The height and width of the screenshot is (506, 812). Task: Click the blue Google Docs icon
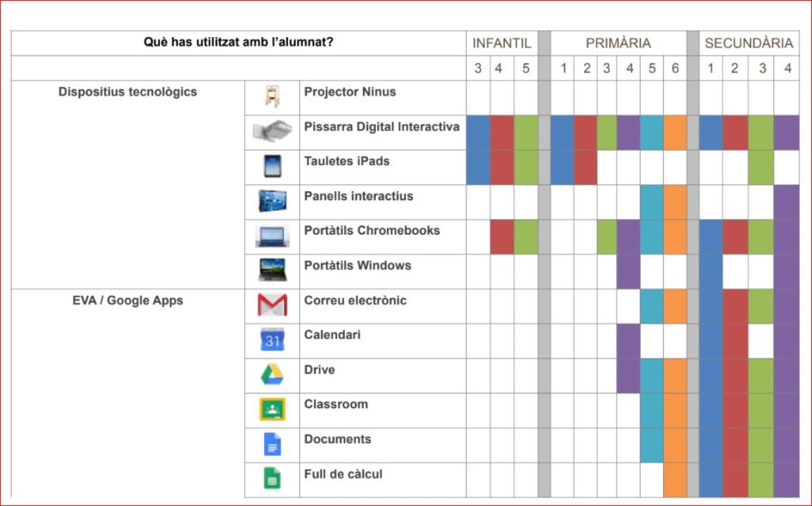click(272, 444)
